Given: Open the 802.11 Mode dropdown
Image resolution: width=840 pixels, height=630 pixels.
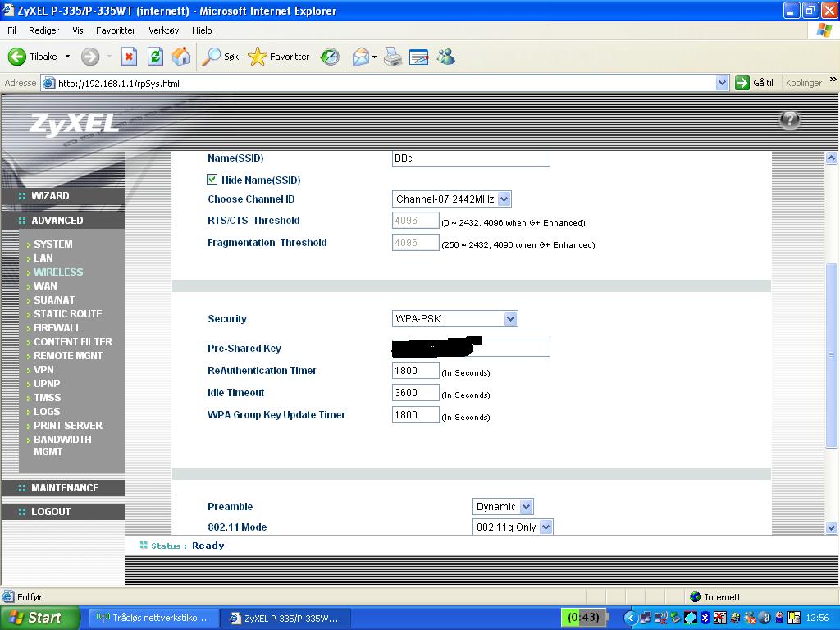Looking at the screenshot, I should click(512, 527).
